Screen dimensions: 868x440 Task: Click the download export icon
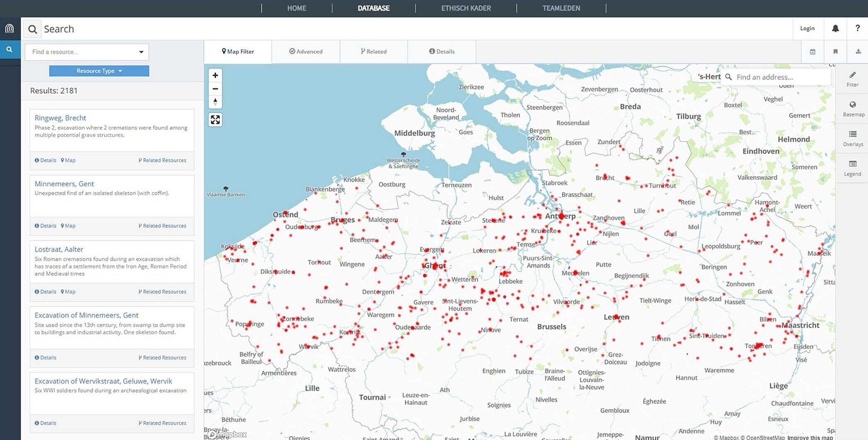pos(858,52)
